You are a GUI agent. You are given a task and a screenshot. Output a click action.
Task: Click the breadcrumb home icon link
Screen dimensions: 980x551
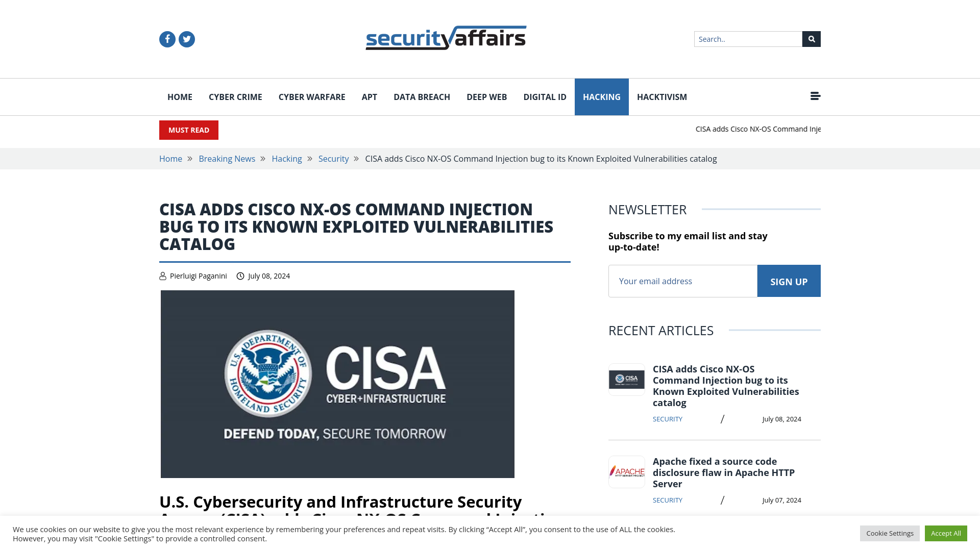click(x=170, y=158)
